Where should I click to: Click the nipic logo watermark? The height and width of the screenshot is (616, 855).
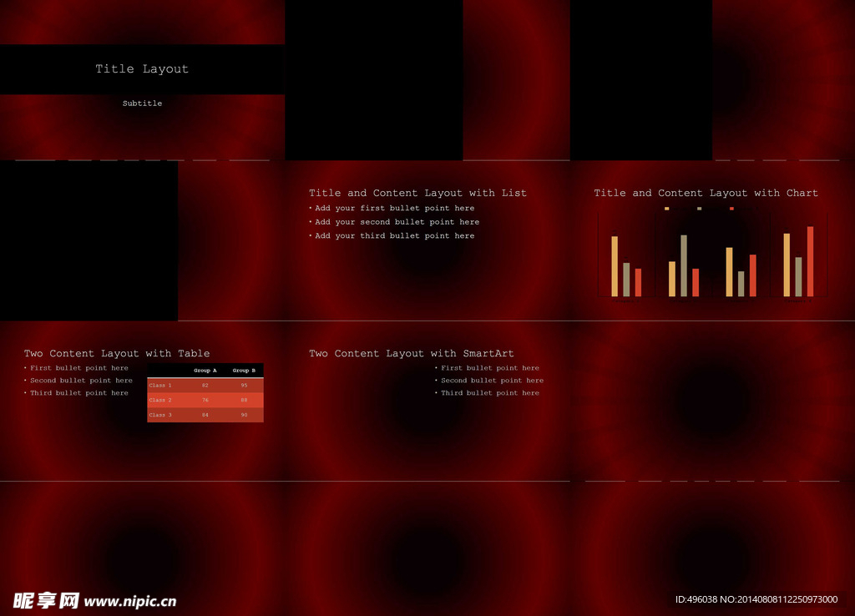click(46, 600)
